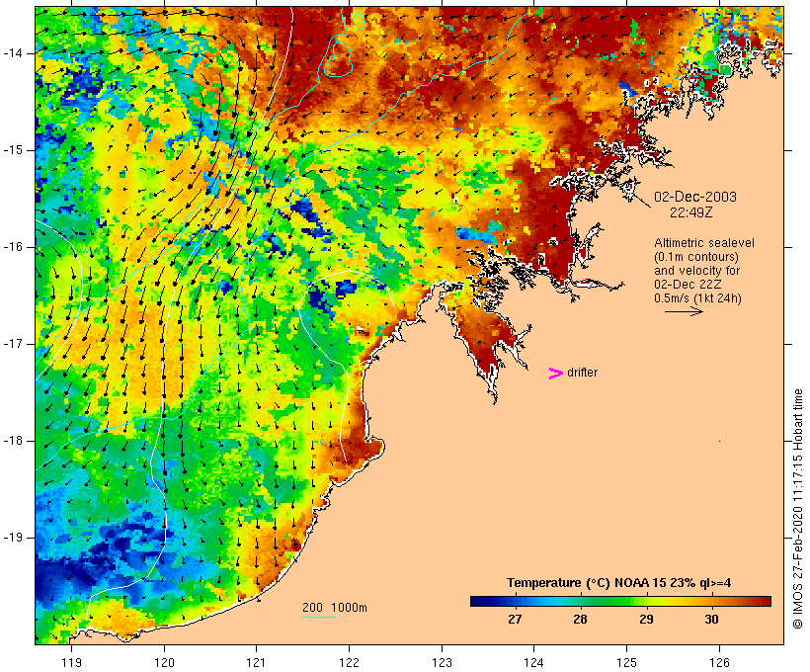Screen dimensions: 810x672
Task: Click the color bar near 29 degrees
Action: coord(646,601)
